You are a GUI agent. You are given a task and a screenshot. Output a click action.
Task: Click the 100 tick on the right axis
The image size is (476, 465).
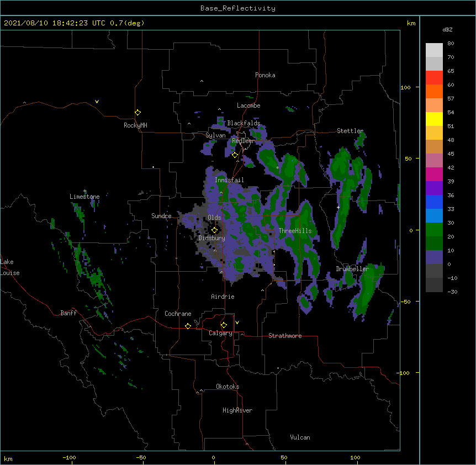405,87
